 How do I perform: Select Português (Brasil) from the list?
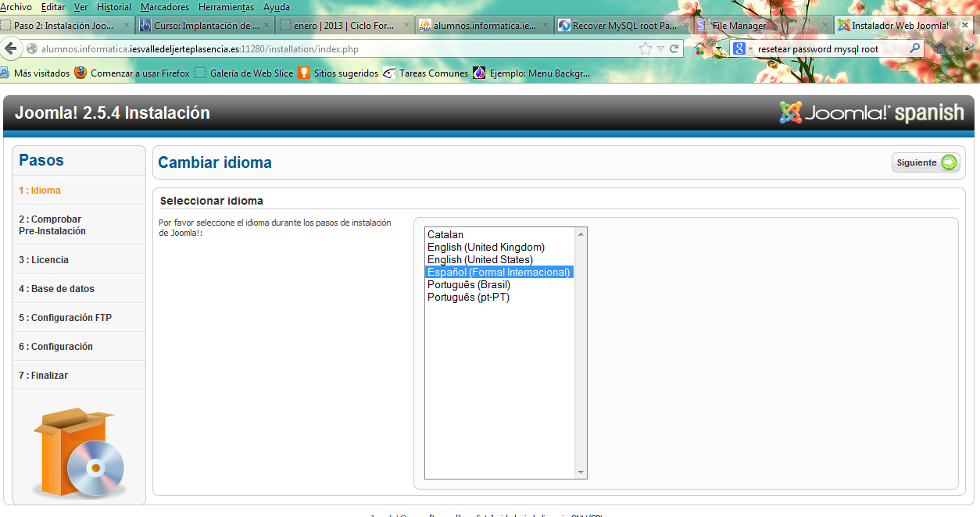(x=468, y=284)
